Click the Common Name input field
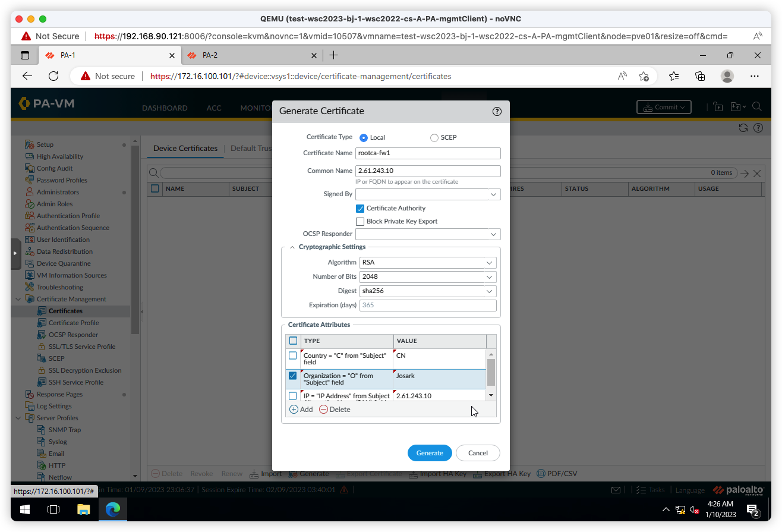Screen dimensions: 782x532 (428, 171)
